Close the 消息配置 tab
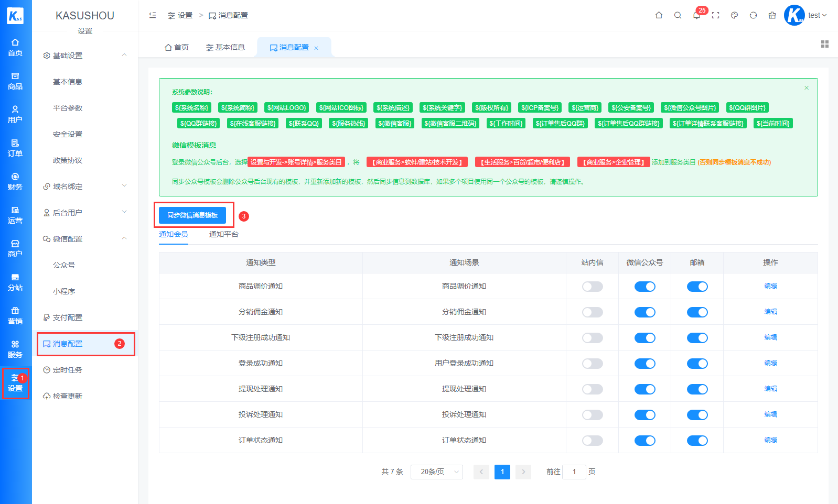 pos(316,48)
